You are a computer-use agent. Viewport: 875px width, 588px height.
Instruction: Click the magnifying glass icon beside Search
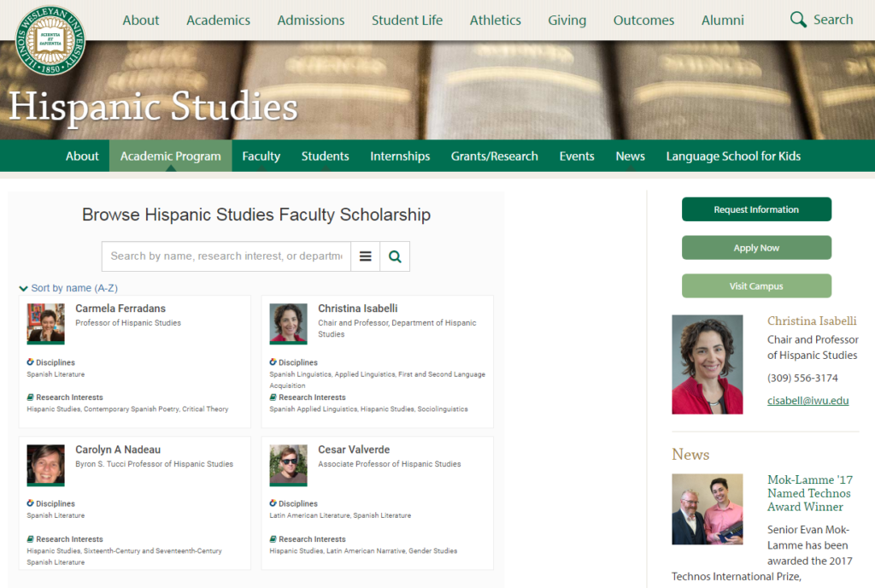(x=798, y=20)
